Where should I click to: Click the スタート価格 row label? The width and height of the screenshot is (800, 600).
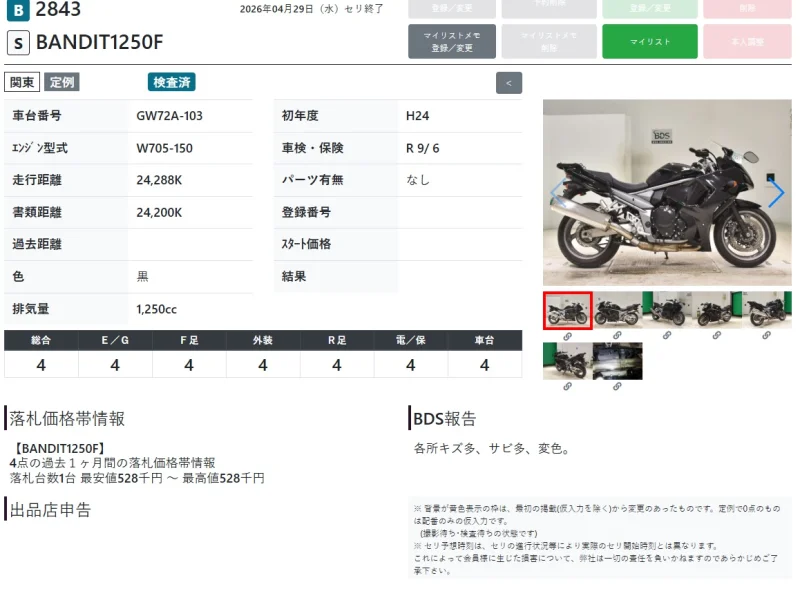coord(306,244)
